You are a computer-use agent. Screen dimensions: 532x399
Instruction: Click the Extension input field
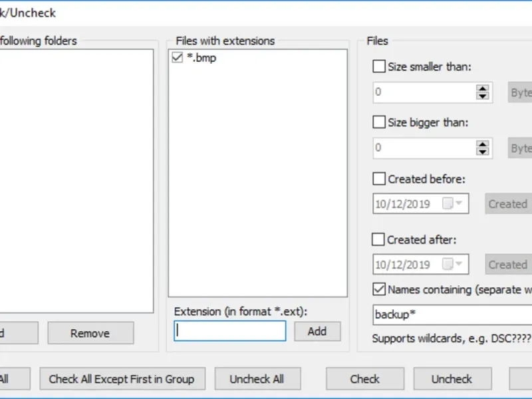pos(229,331)
